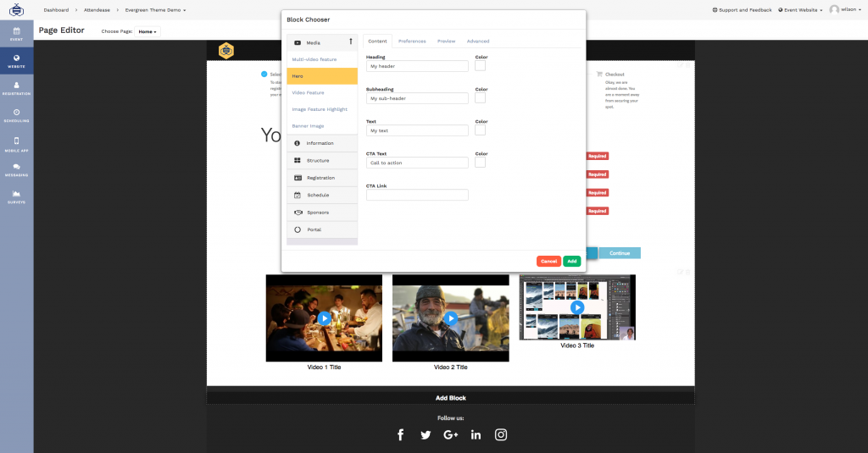Click the CTA Link input field
868x453 pixels.
point(417,195)
